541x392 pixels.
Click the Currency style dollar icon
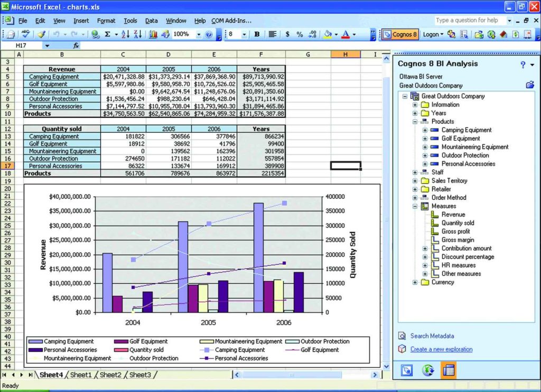(x=287, y=34)
